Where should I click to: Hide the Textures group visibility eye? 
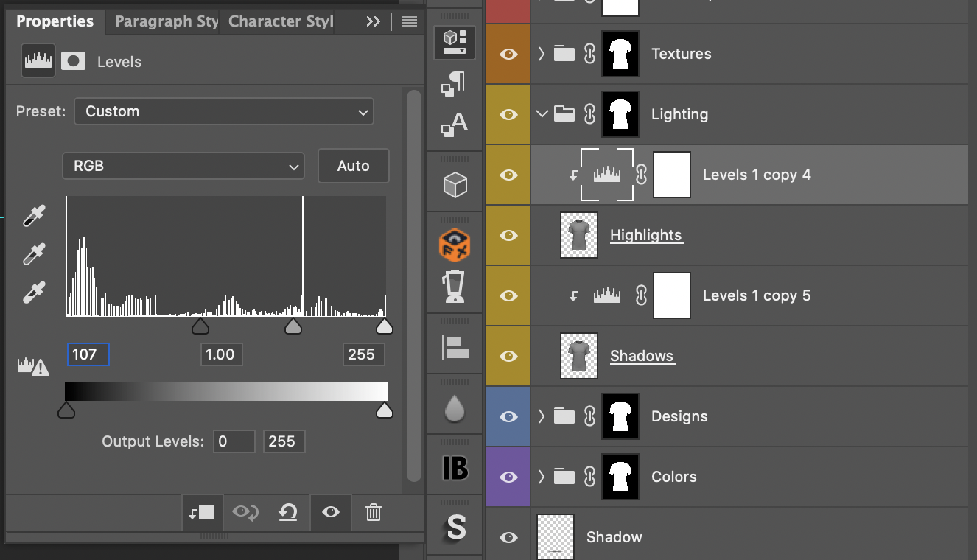click(x=508, y=54)
